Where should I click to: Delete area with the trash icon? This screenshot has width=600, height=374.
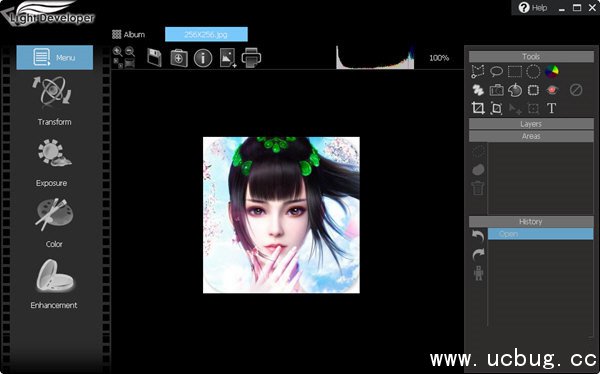pos(478,188)
